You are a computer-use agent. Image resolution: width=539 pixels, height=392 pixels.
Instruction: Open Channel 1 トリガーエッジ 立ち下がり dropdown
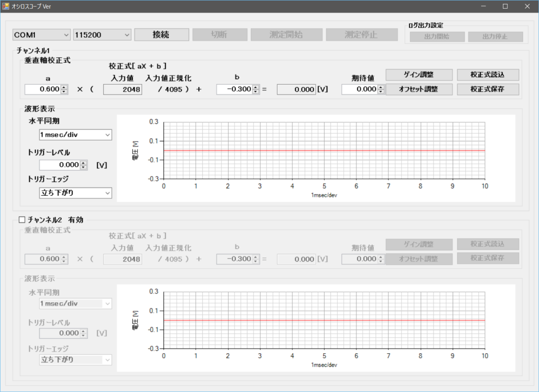(75, 193)
